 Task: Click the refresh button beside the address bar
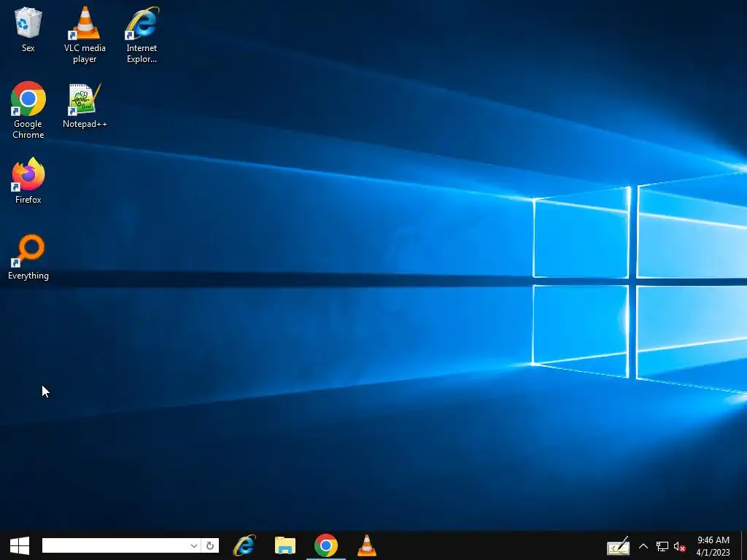(210, 545)
